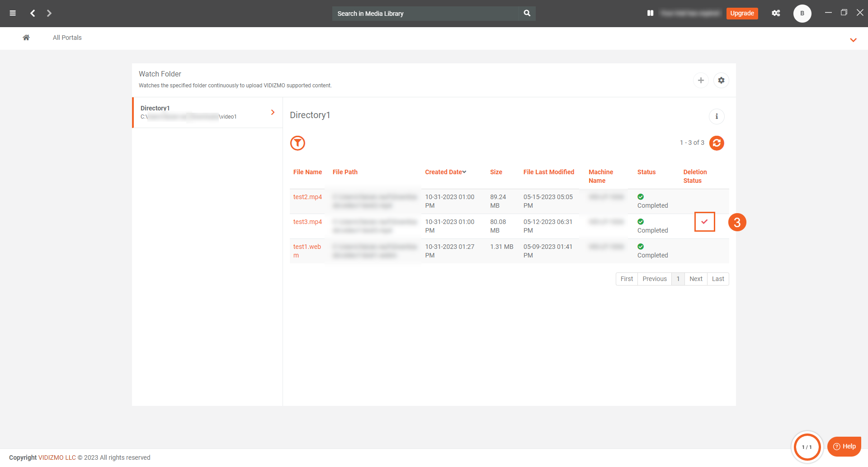This screenshot has height=467, width=868.
Task: Click the Upgrade button
Action: pos(742,13)
